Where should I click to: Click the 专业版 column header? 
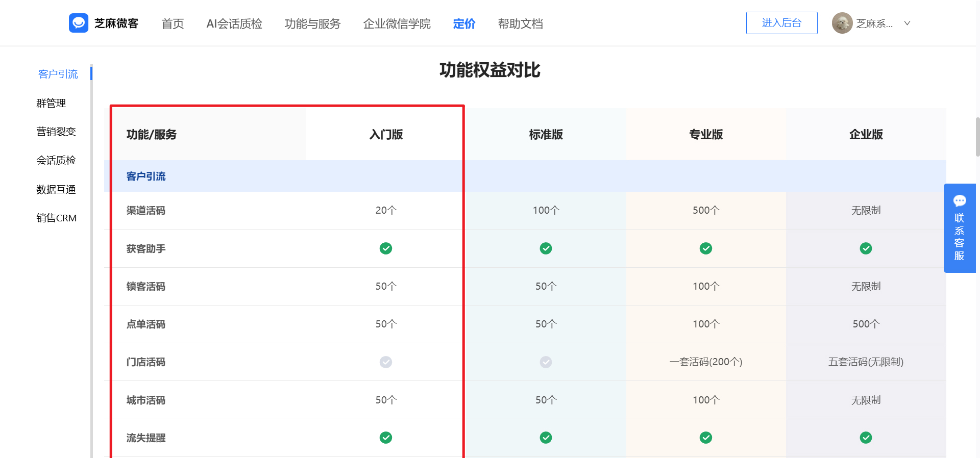706,134
